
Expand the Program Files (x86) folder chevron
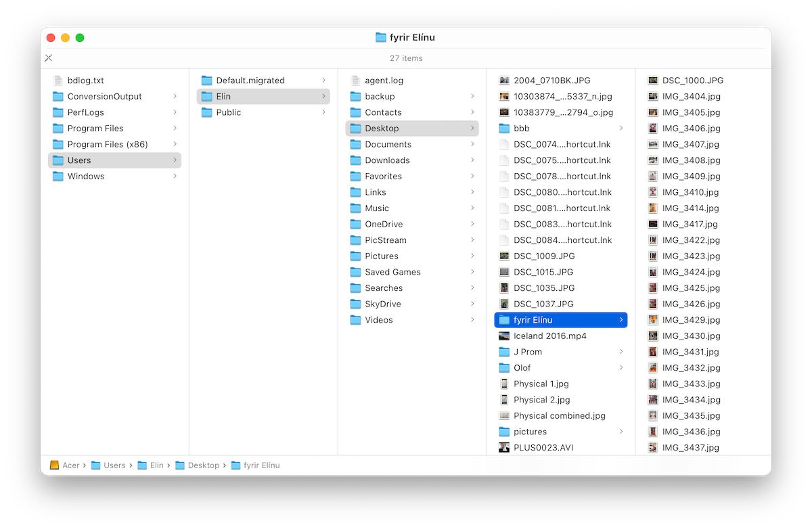click(175, 144)
